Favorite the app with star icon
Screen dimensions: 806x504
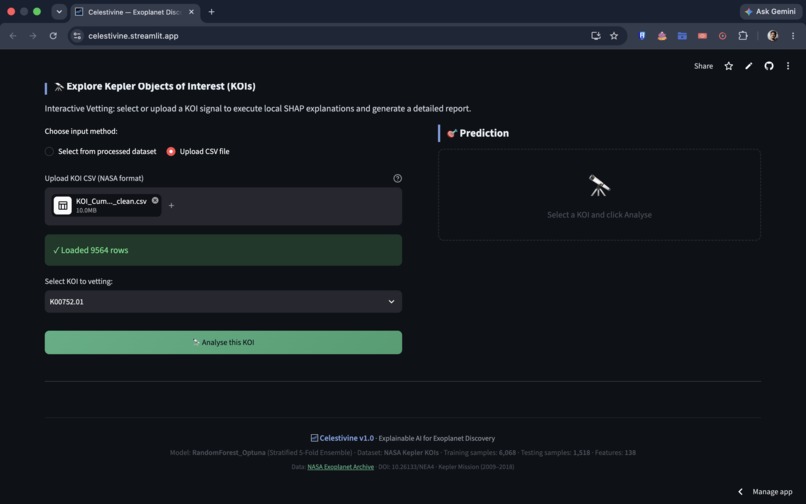click(x=728, y=66)
